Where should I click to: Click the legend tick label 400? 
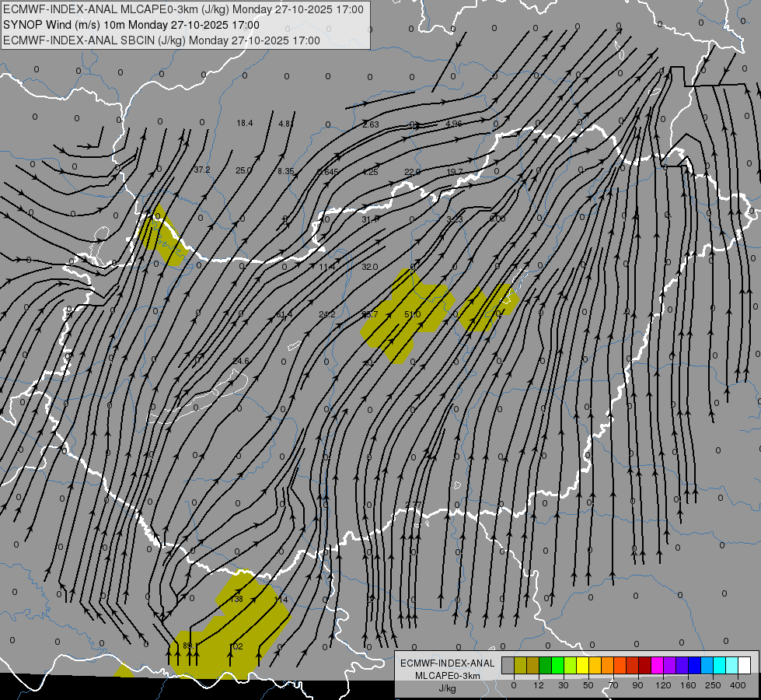[x=738, y=685]
